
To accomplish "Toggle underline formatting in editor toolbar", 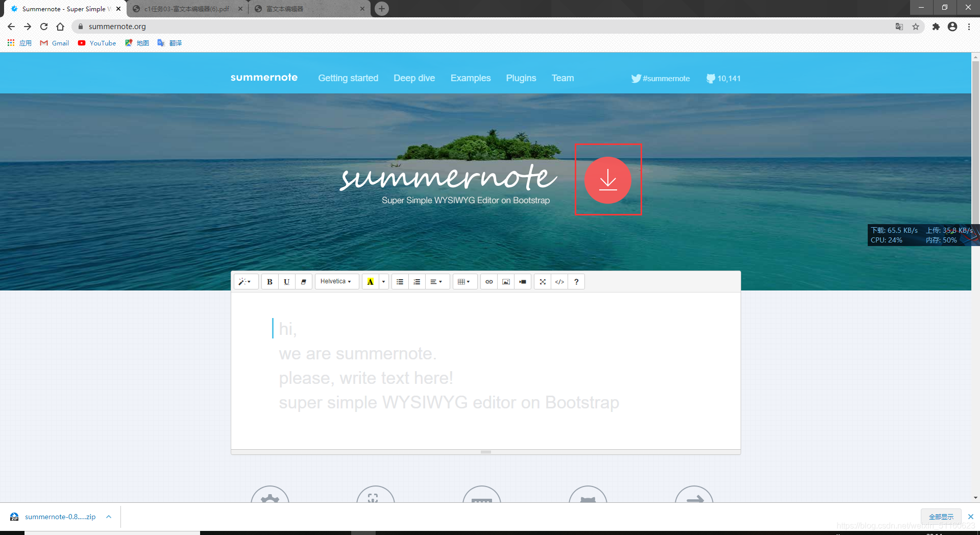I will [286, 282].
